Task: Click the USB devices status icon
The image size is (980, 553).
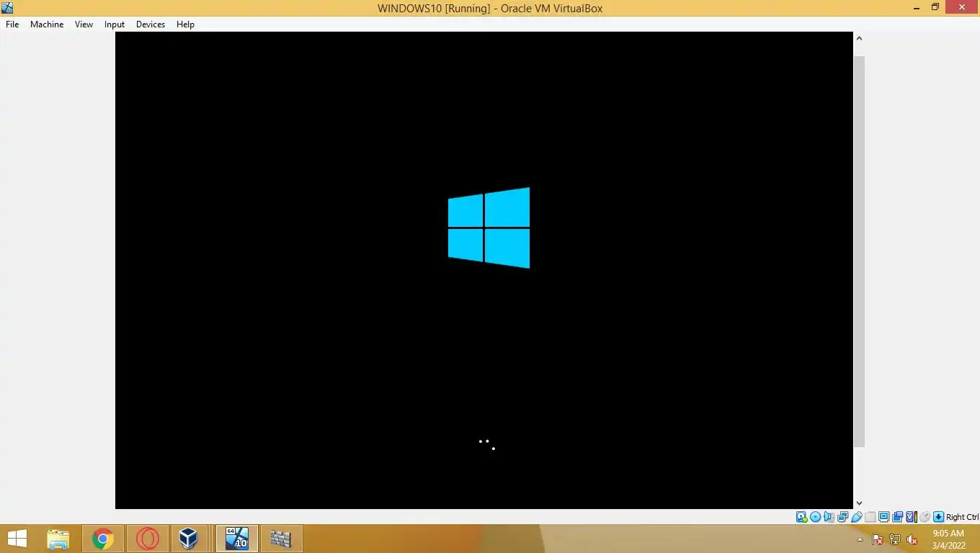Action: coord(856,517)
